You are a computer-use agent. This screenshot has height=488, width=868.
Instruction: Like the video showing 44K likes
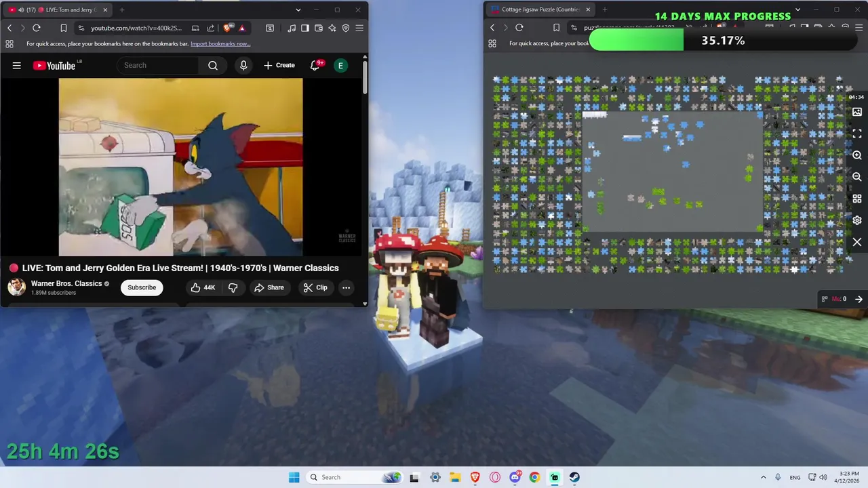click(203, 287)
